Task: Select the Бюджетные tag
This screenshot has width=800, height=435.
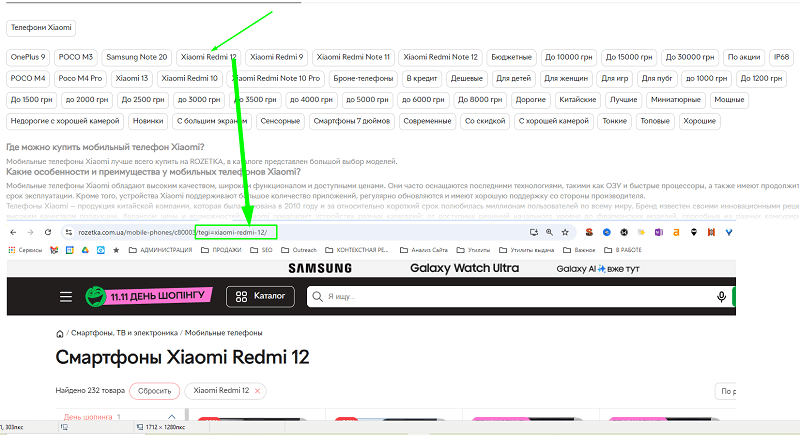Action: [511, 57]
